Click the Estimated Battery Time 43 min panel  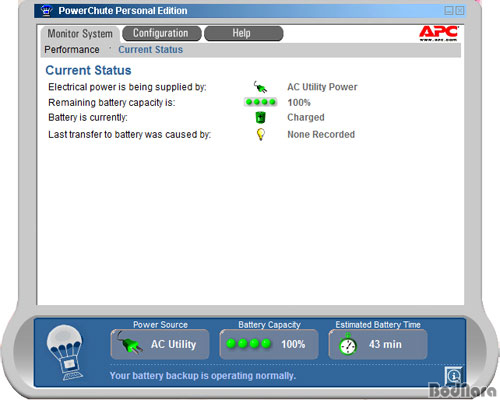click(378, 344)
